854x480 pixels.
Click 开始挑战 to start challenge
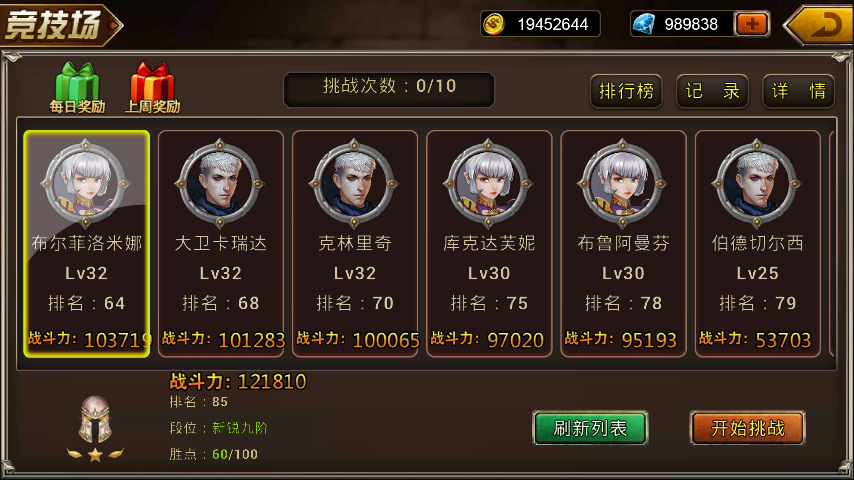point(747,428)
